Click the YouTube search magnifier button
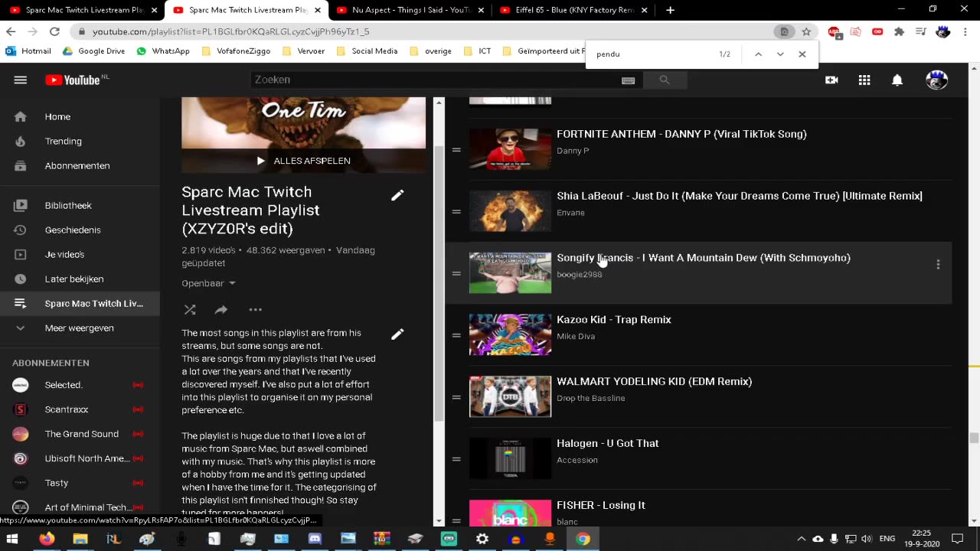 point(665,80)
